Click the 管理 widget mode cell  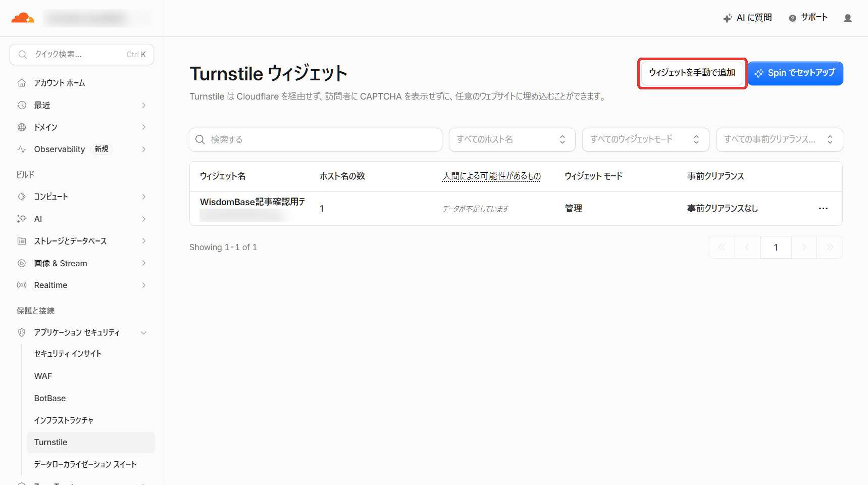point(574,208)
